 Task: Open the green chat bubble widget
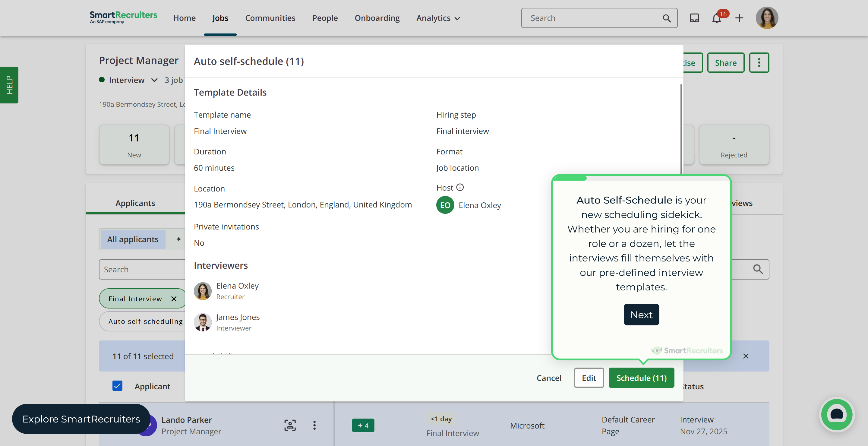[x=837, y=415]
